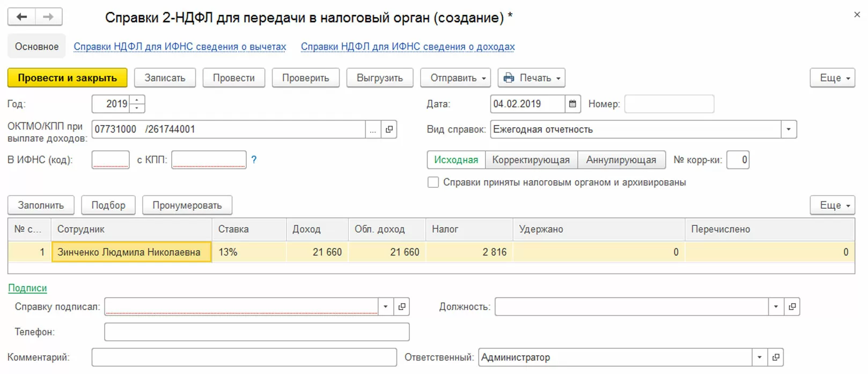Image resolution: width=868 pixels, height=374 pixels.
Task: Switch to Справки НДФЛ сведения о доходах
Action: (x=407, y=47)
